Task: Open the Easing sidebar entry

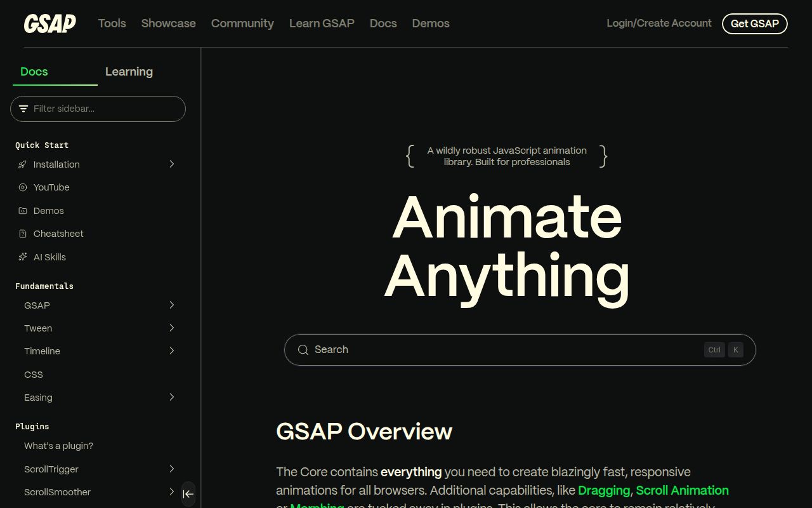Action: click(x=38, y=398)
